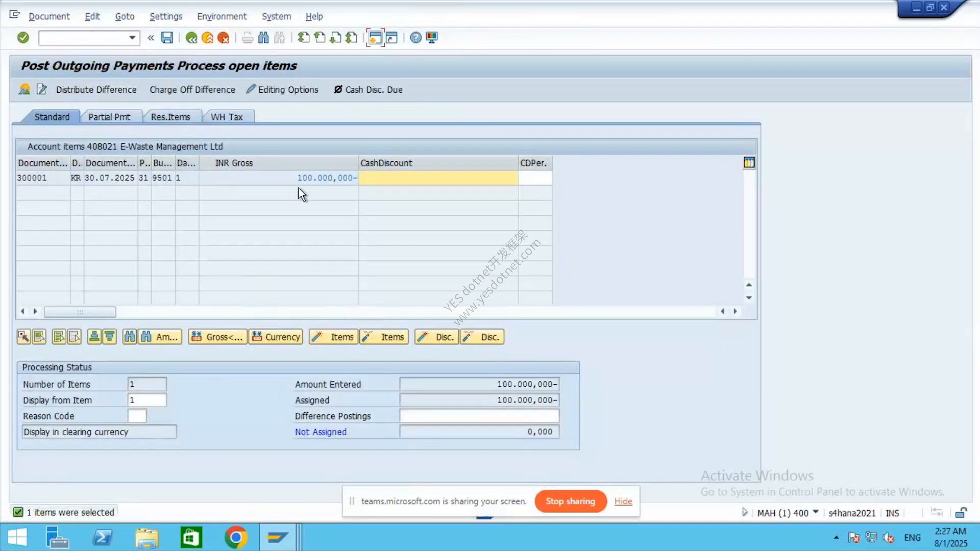Click the Charge Off Difference button
Viewport: 980px width, 551px height.
[192, 90]
